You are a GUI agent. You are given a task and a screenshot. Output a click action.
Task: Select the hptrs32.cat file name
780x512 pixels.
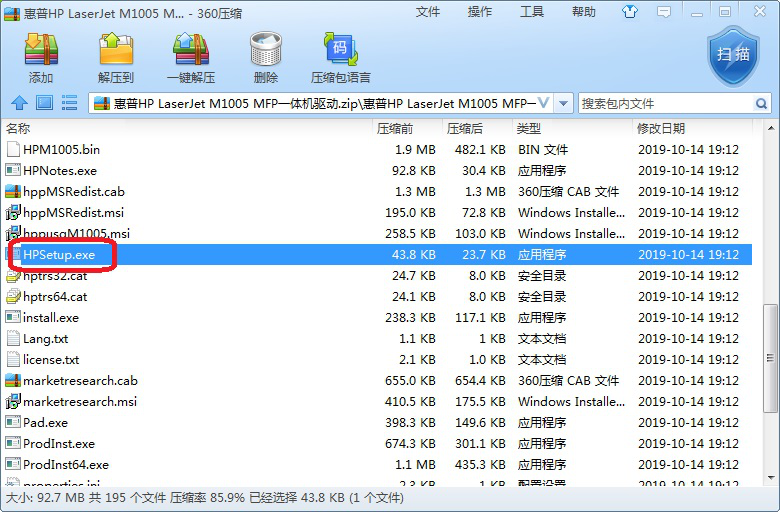[x=55, y=276]
